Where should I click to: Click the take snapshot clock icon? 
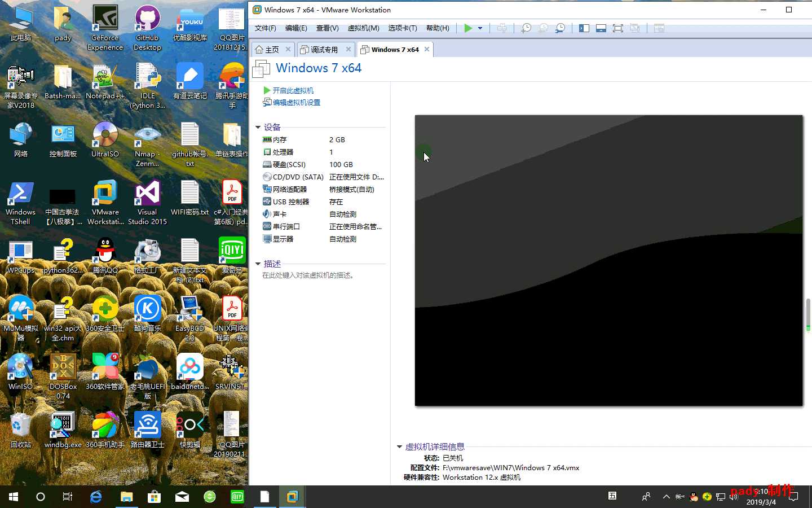click(x=526, y=28)
